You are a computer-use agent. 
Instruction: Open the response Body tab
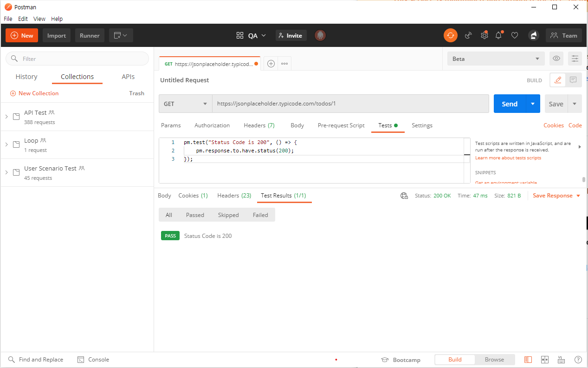click(x=164, y=196)
